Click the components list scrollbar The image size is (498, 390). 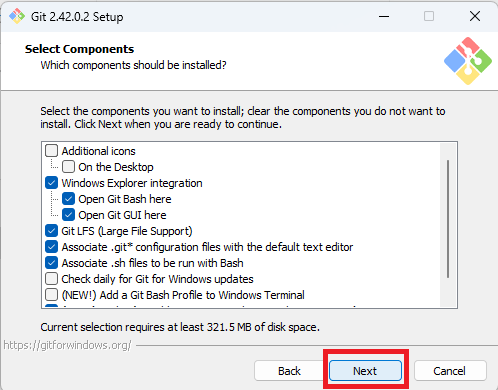(448, 219)
